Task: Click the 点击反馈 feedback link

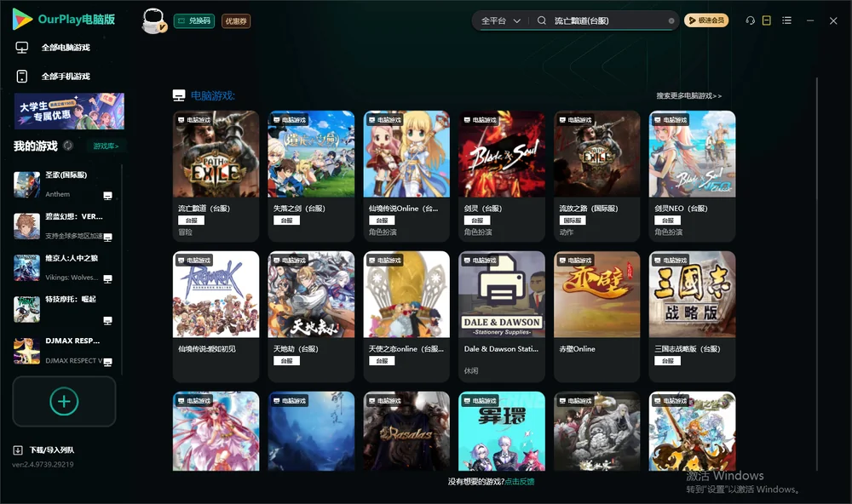Action: 520,481
